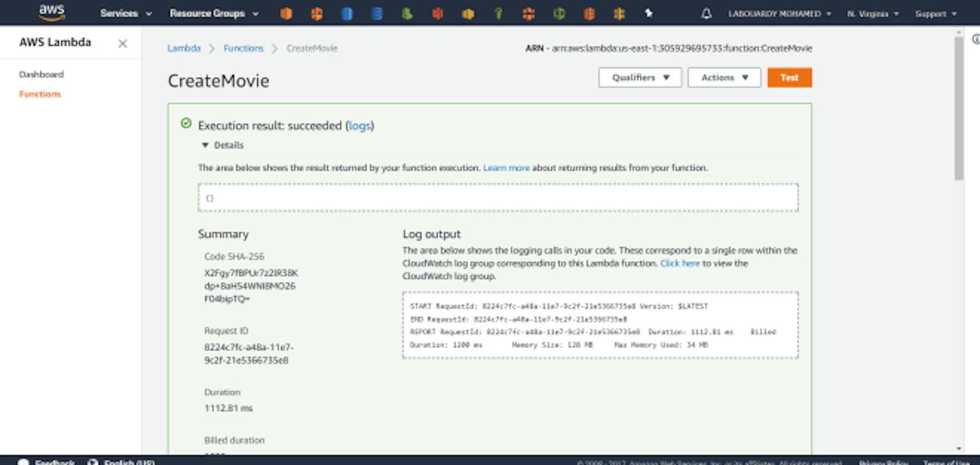Click the Log output heading
This screenshot has height=465, width=980.
431,234
